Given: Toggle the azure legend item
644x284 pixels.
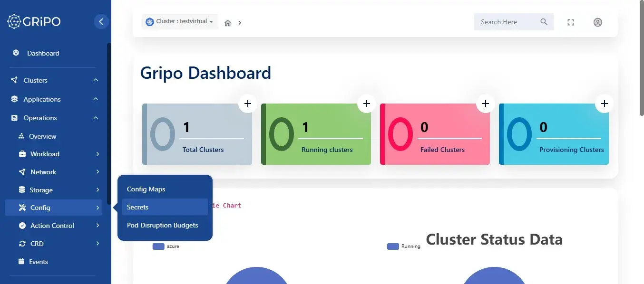Looking at the screenshot, I should [166, 246].
